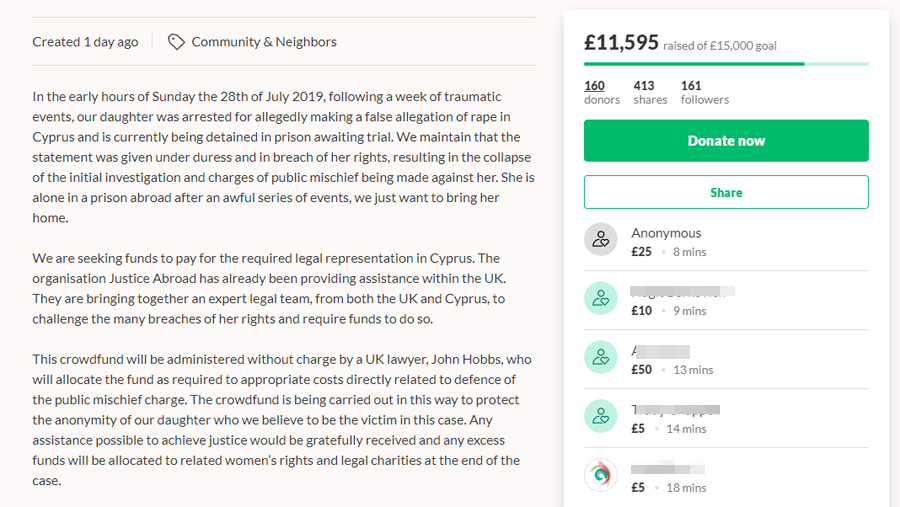Click the campaign paragraph mentioning John Hobbs
The height and width of the screenshot is (507, 900).
point(282,420)
